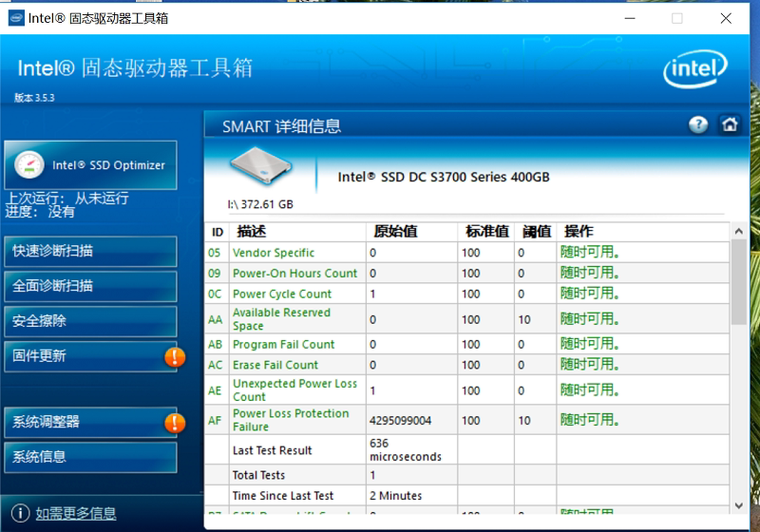Click the Total Tests row label
The image size is (760, 532).
click(258, 475)
